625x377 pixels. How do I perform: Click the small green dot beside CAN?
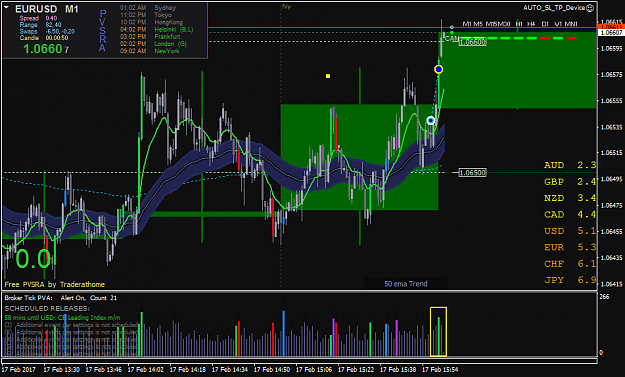coord(452,33)
